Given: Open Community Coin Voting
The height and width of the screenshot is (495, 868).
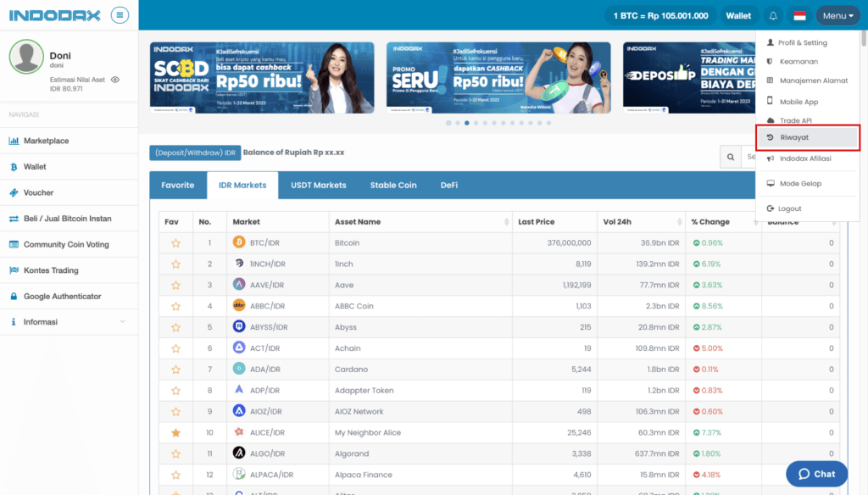Looking at the screenshot, I should pos(69,244).
